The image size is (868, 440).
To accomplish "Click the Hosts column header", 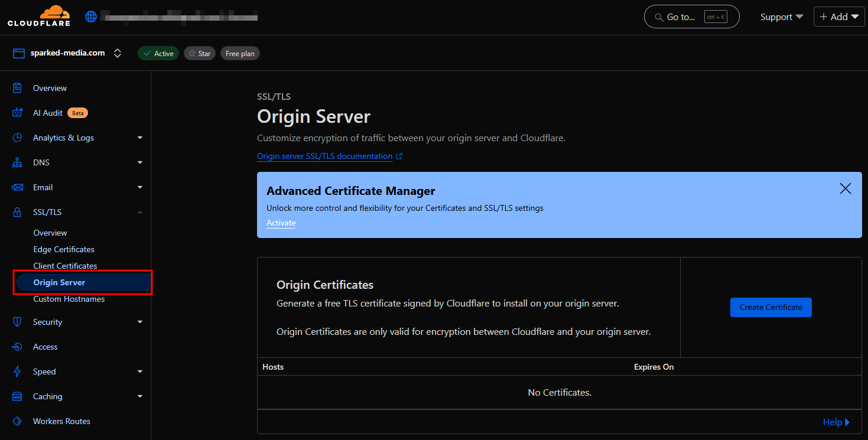I will tap(273, 367).
